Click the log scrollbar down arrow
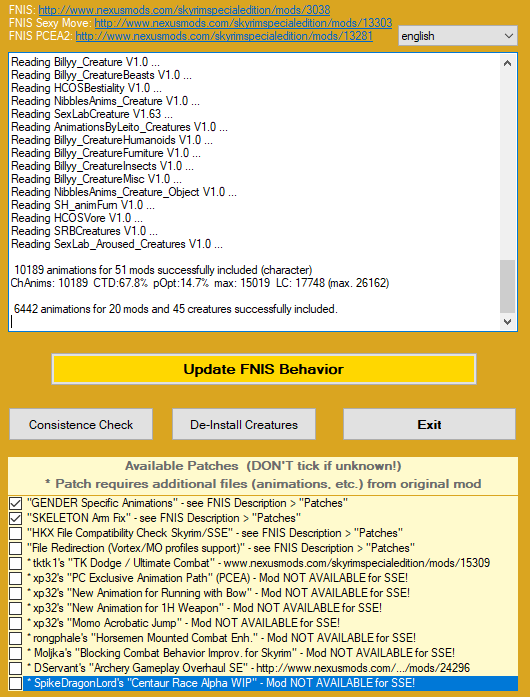The width and height of the screenshot is (530, 697). (x=507, y=321)
